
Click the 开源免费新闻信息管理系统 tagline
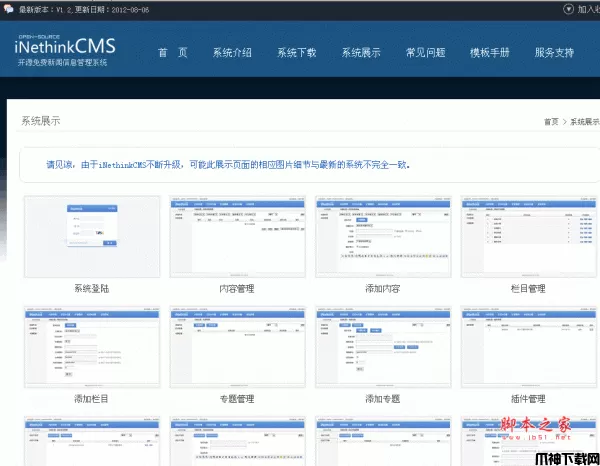[x=62, y=62]
